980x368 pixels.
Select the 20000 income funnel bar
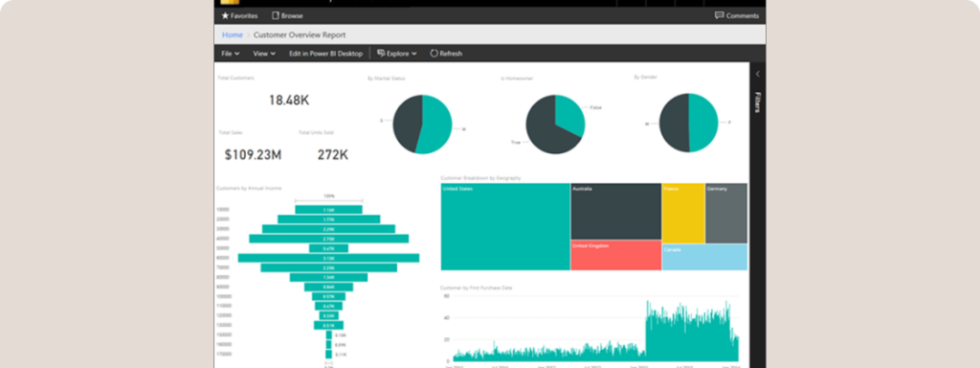tap(329, 219)
